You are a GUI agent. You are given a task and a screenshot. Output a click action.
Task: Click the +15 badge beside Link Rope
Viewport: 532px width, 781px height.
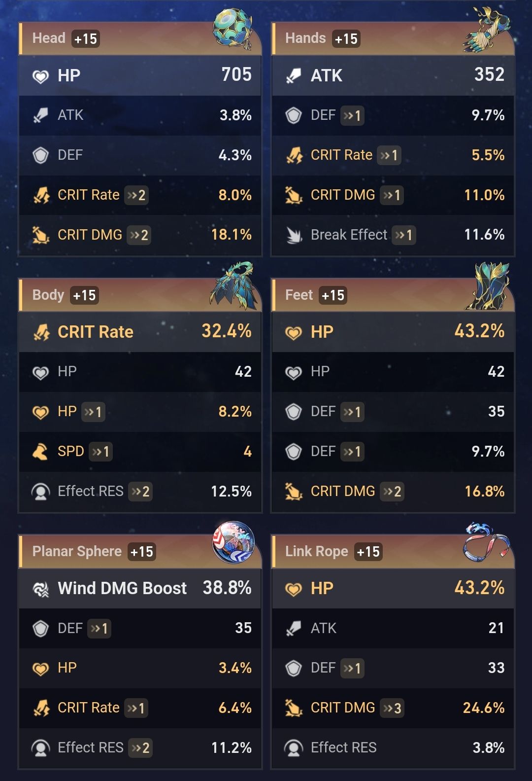point(368,552)
